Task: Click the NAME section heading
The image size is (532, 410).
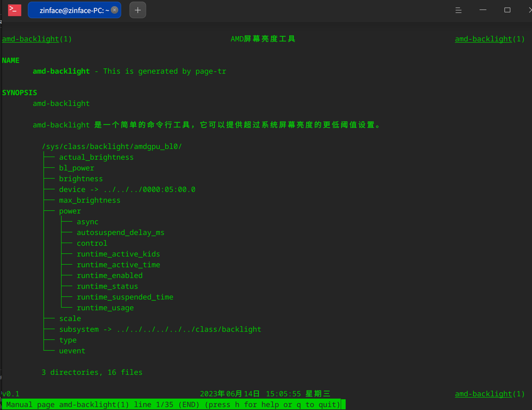Action: [x=11, y=61]
